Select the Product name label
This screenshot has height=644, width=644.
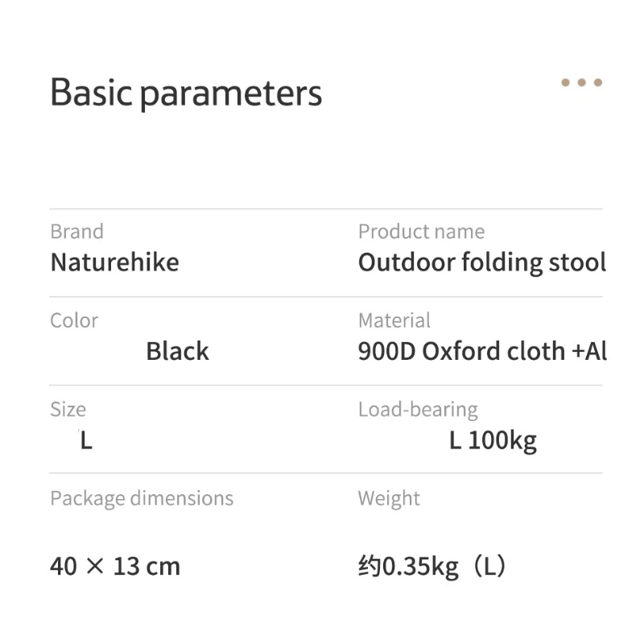tap(421, 232)
